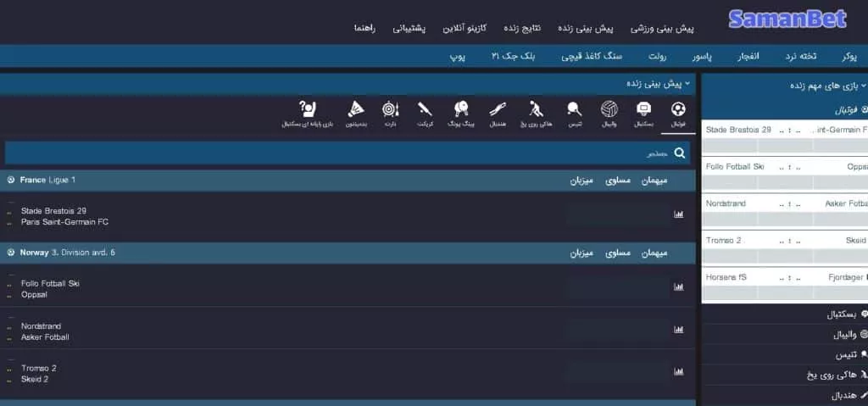Open the Nordstrand vs Asker Fotball match row
868x406 pixels.
tap(339, 331)
